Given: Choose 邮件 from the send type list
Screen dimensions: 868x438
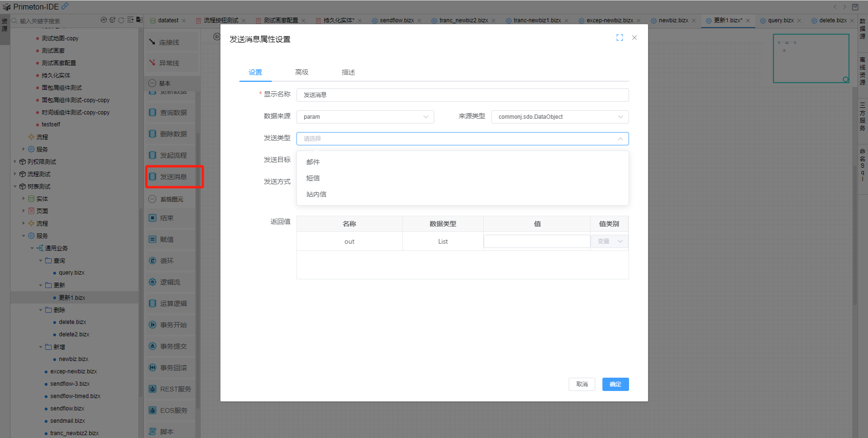Looking at the screenshot, I should point(313,162).
